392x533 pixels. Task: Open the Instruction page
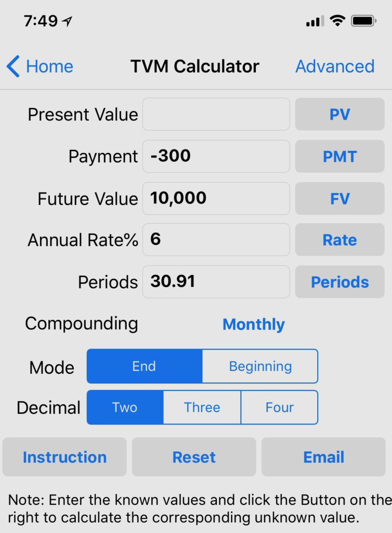64,457
